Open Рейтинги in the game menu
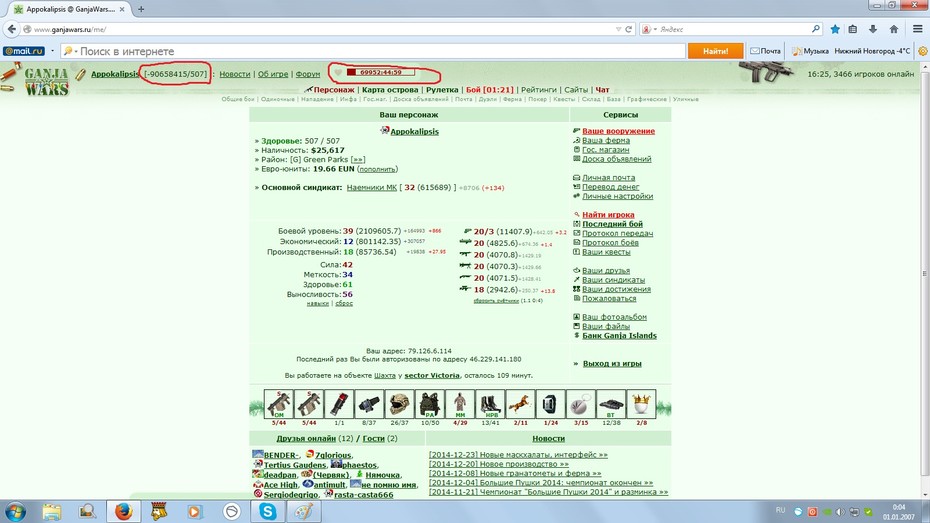Image resolution: width=930 pixels, height=523 pixels. [x=539, y=90]
